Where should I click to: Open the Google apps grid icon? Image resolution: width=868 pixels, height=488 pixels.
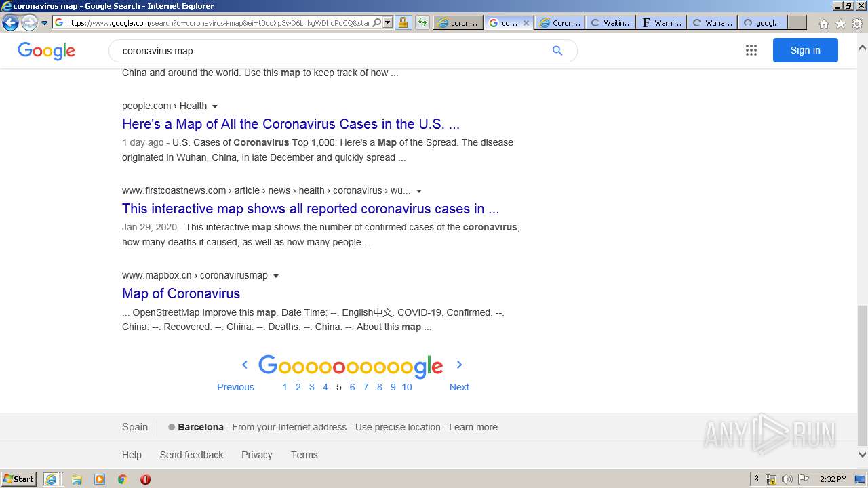[x=751, y=50]
